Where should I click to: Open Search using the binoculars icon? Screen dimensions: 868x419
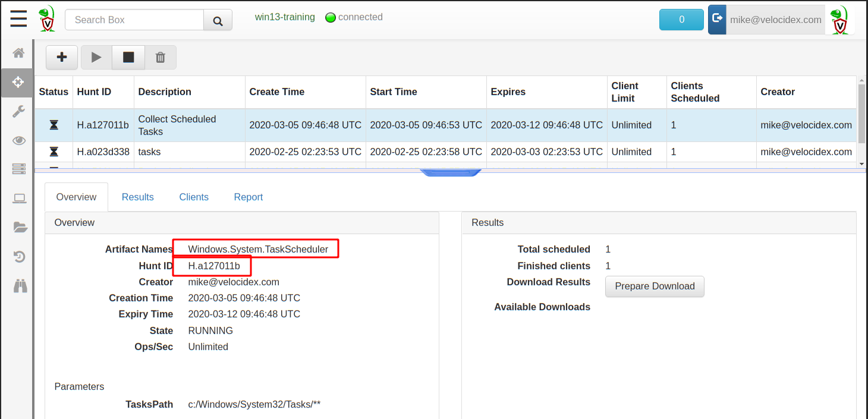tap(18, 285)
